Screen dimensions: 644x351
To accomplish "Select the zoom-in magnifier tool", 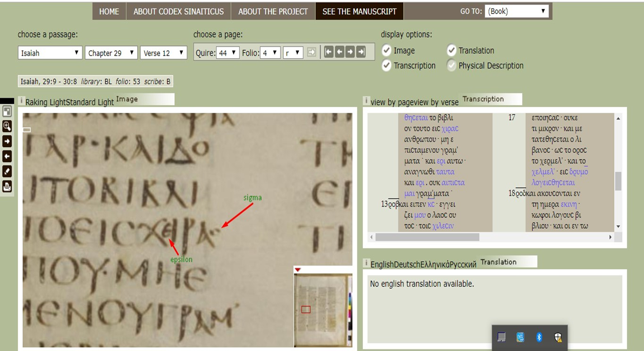I will (x=7, y=126).
